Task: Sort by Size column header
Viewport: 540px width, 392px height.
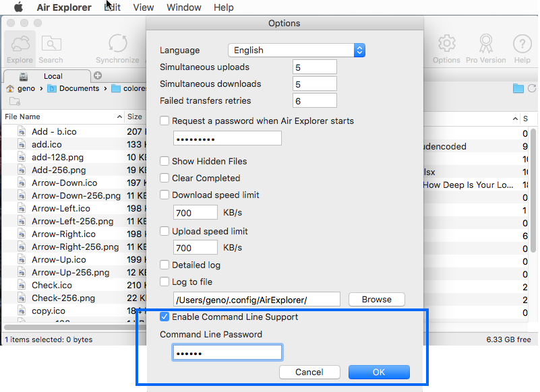Action: (x=135, y=117)
